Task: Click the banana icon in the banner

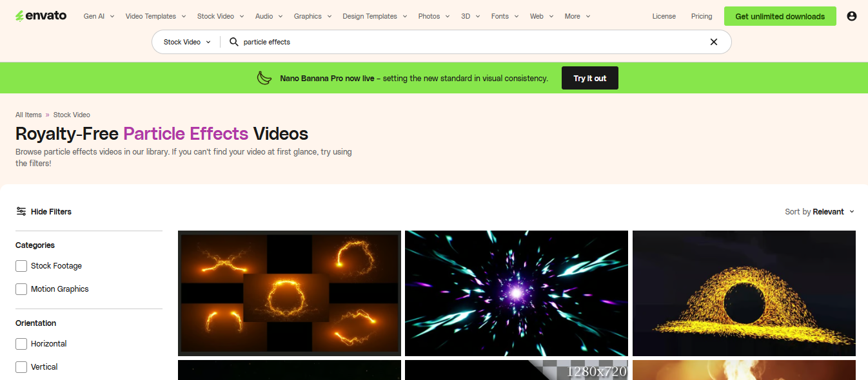Action: 264,78
